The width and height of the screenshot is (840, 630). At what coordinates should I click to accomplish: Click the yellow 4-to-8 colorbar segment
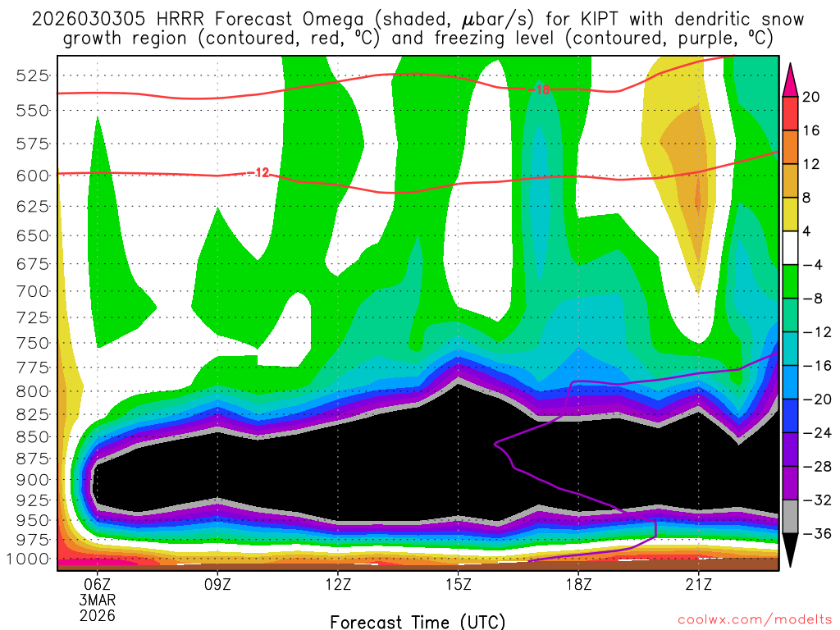pos(790,214)
